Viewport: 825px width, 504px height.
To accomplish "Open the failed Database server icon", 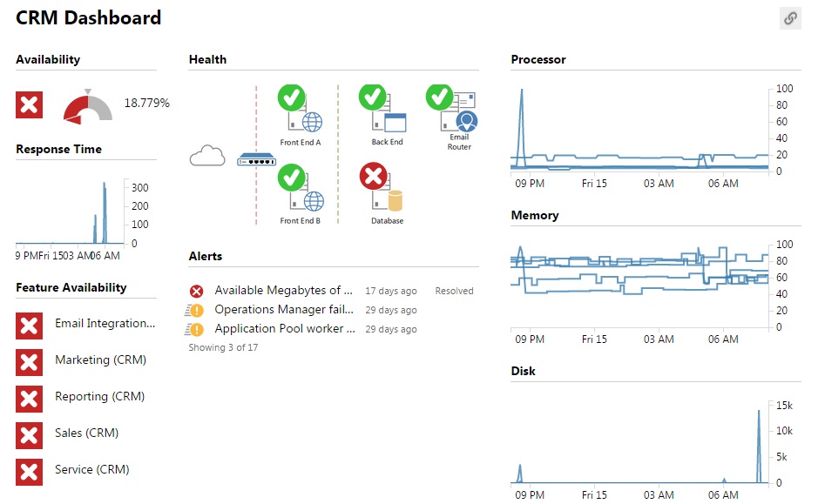I will 382,187.
